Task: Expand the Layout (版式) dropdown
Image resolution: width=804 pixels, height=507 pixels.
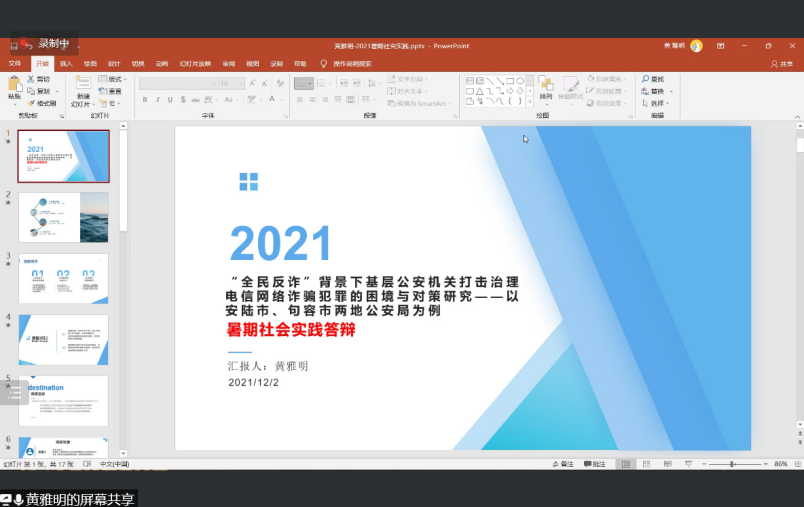Action: click(x=114, y=79)
